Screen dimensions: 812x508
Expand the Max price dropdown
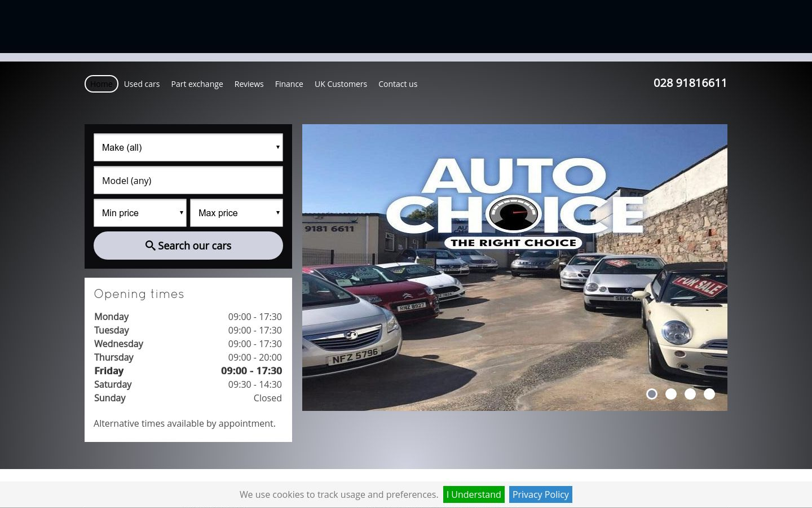click(x=236, y=213)
